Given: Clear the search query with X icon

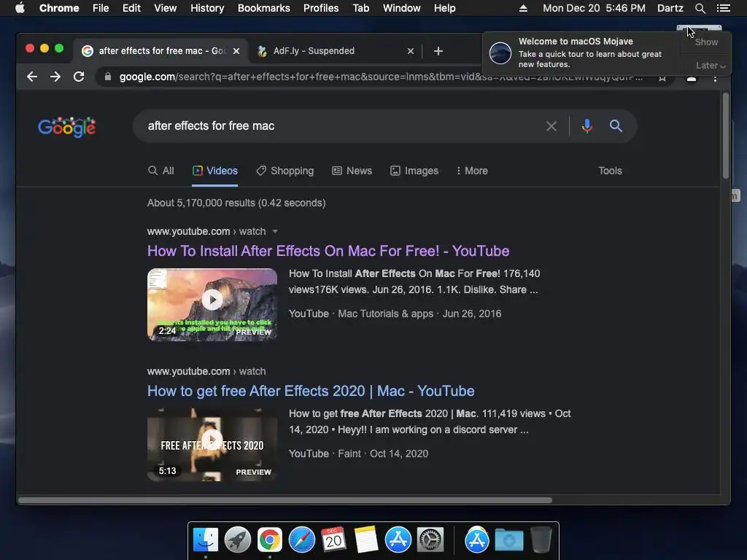Looking at the screenshot, I should pyautogui.click(x=551, y=126).
